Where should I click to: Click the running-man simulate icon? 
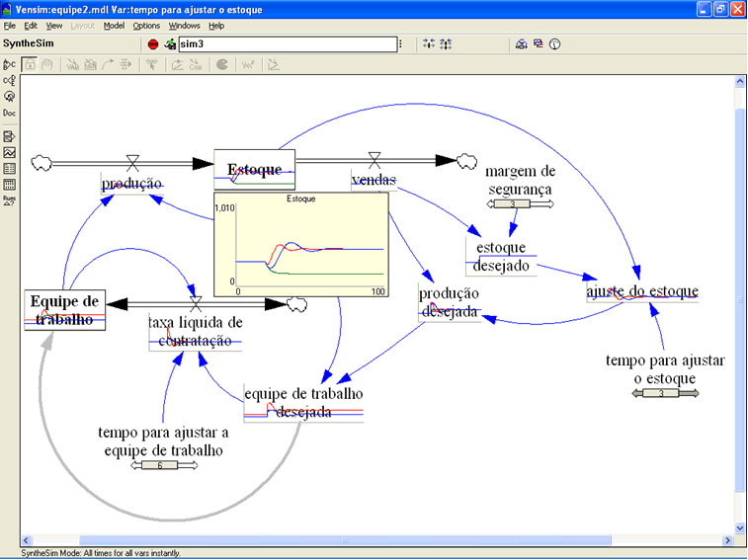(170, 43)
